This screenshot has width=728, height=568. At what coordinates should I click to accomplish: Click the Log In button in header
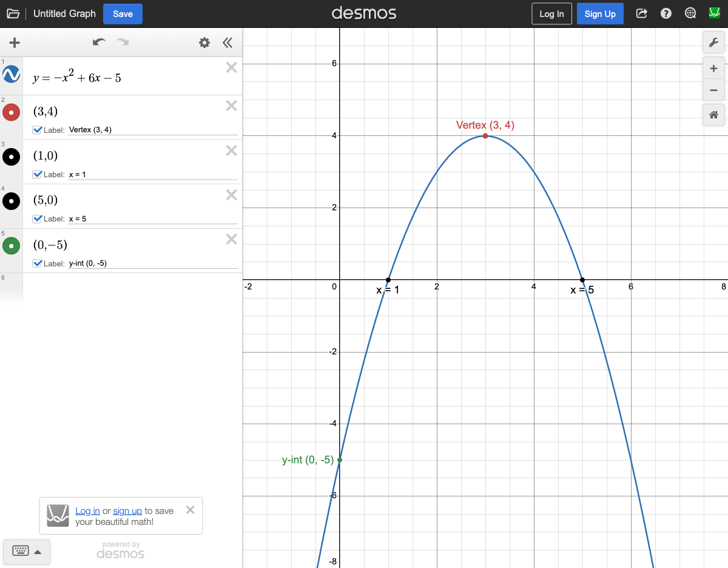coord(551,14)
